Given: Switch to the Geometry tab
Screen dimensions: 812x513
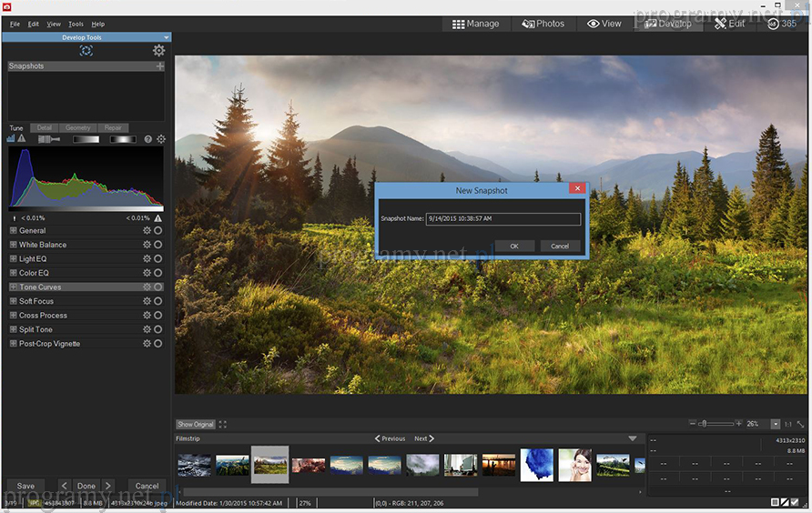Looking at the screenshot, I should (77, 128).
